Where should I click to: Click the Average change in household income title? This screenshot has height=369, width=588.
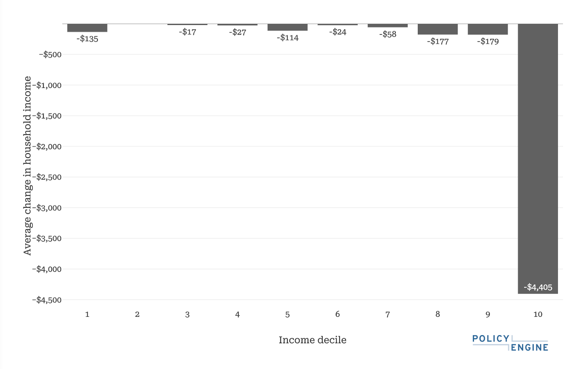click(27, 166)
